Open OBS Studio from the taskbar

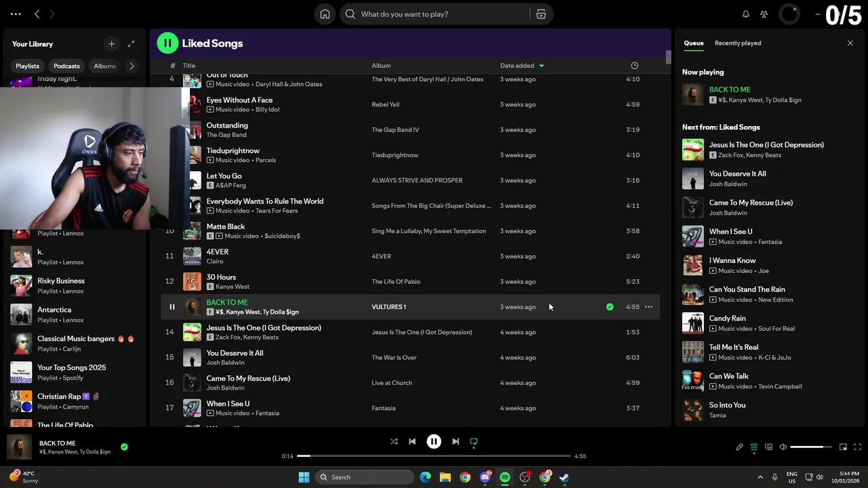(525, 477)
